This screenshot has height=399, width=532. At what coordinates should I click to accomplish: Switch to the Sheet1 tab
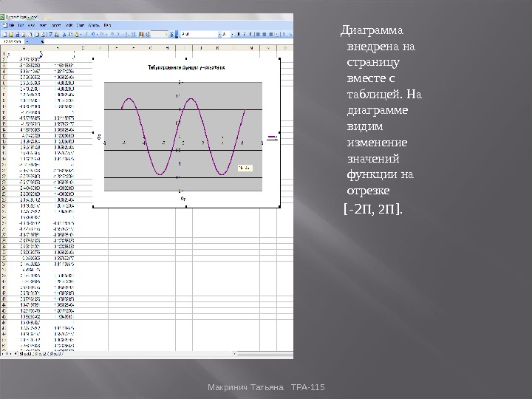(x=25, y=354)
